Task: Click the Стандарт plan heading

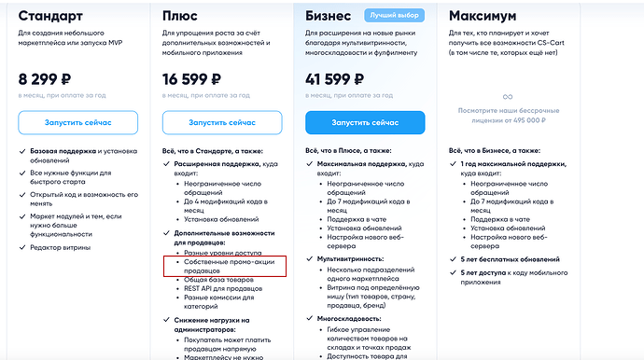Action: (50, 16)
